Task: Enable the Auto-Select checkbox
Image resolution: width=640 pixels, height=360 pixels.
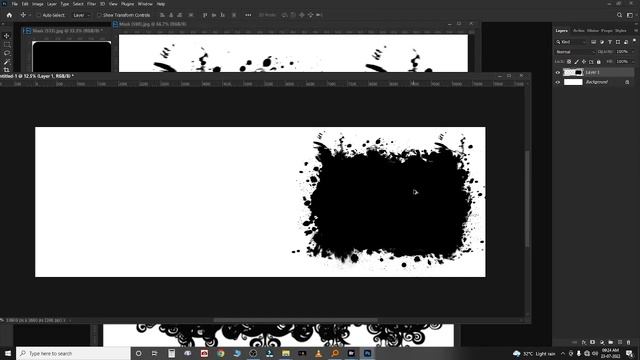Action: coord(39,15)
